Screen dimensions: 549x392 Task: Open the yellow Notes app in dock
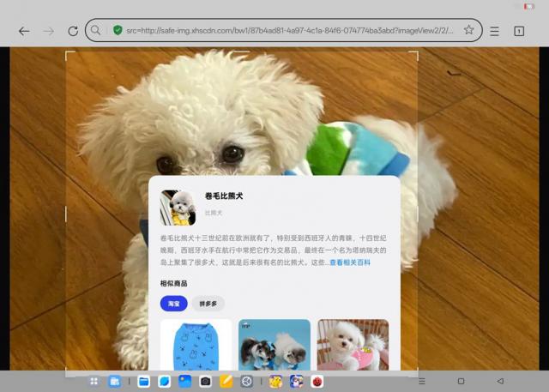pos(226,381)
